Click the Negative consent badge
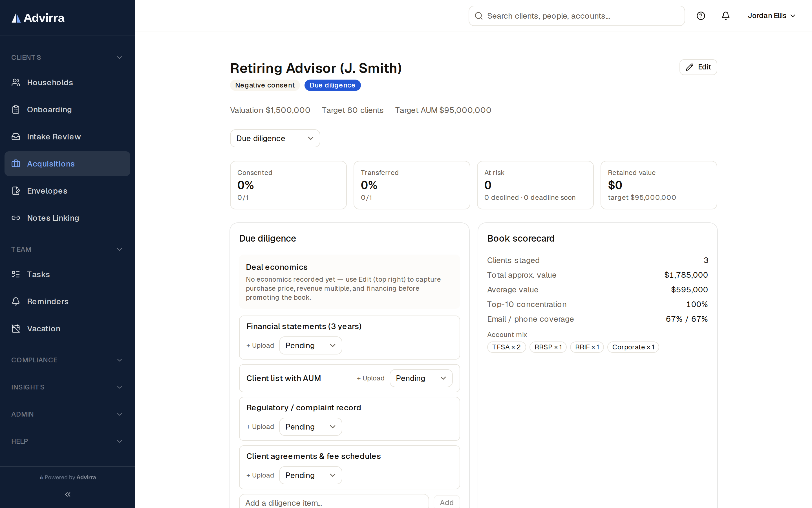The width and height of the screenshot is (812, 508). click(265, 85)
